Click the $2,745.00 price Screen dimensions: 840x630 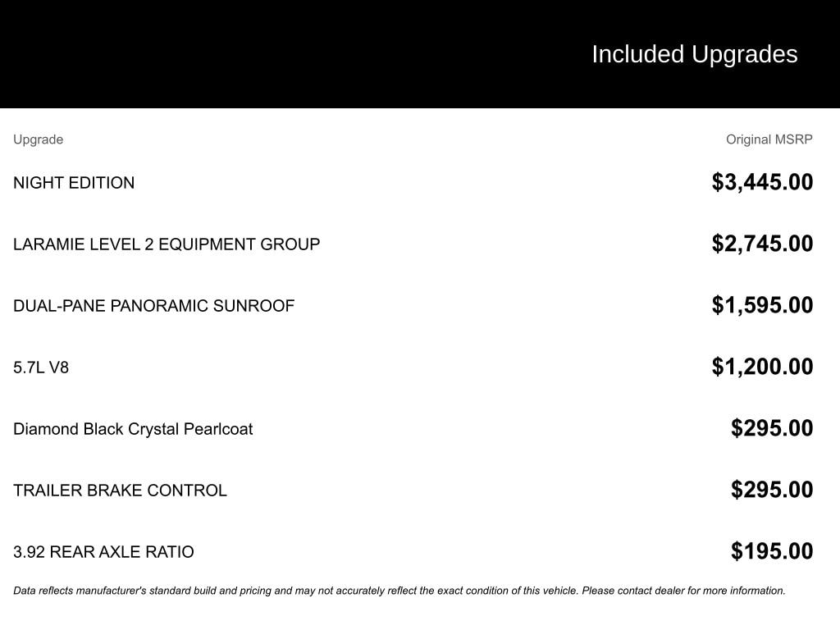click(x=762, y=244)
